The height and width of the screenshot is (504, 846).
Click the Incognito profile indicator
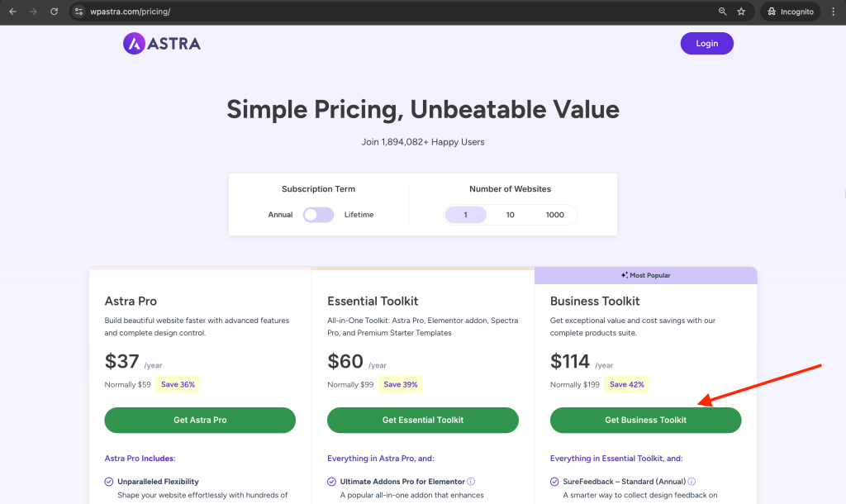791,12
